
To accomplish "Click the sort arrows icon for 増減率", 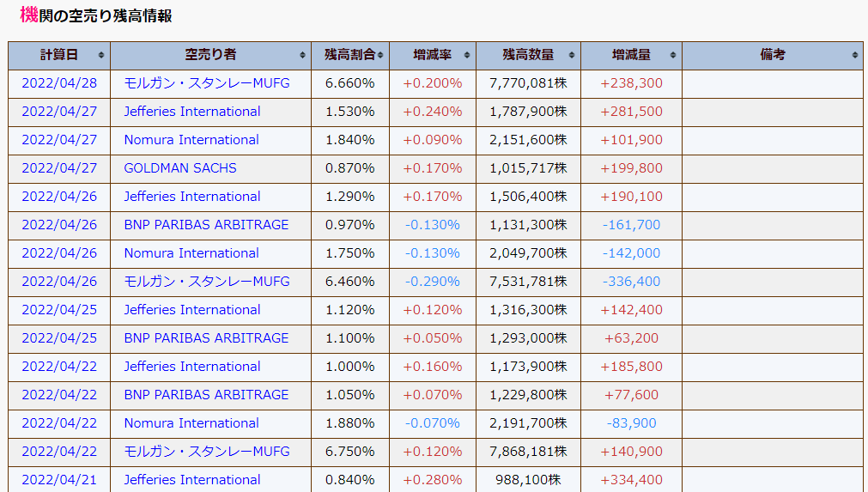I will coord(467,55).
